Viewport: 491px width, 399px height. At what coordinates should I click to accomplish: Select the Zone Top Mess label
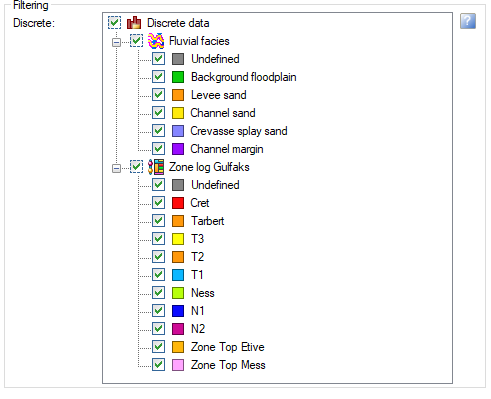point(228,365)
